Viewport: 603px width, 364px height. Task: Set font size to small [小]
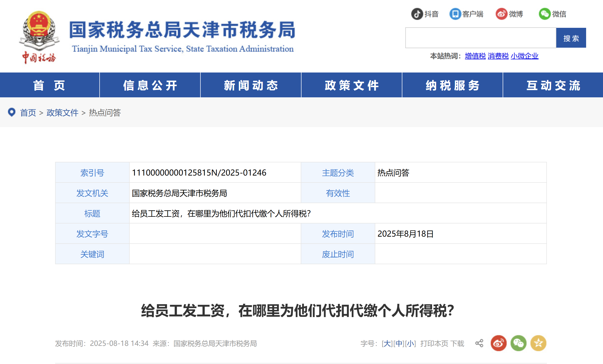pos(410,344)
